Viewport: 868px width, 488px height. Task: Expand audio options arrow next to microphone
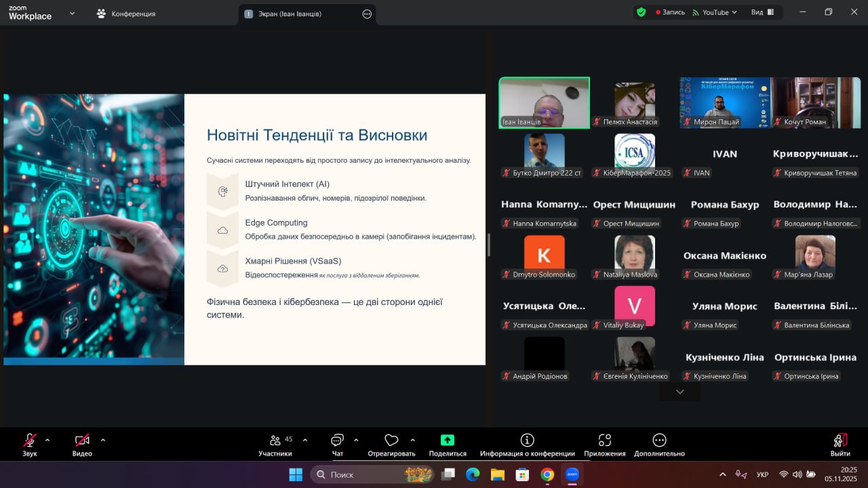[x=47, y=440]
